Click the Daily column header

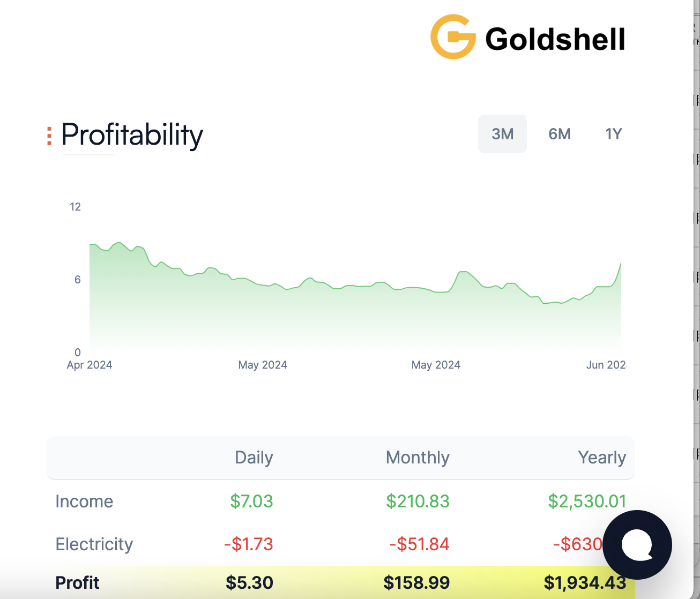point(254,458)
